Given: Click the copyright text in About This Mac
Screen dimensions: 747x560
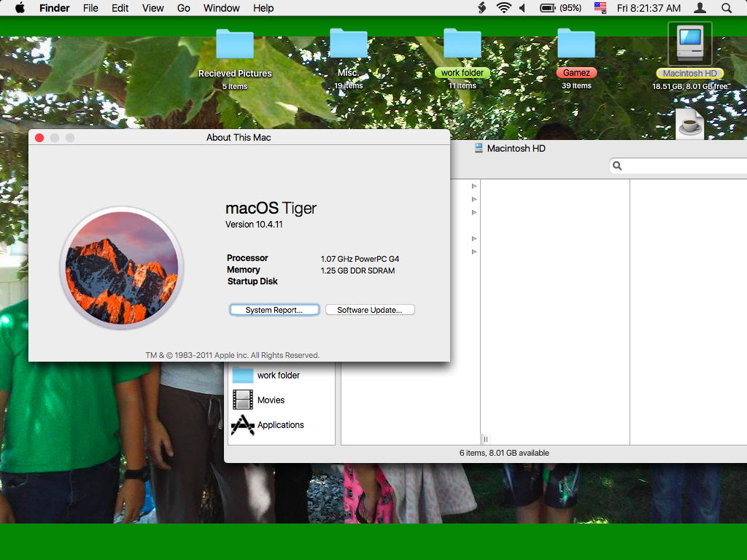Looking at the screenshot, I should [233, 355].
